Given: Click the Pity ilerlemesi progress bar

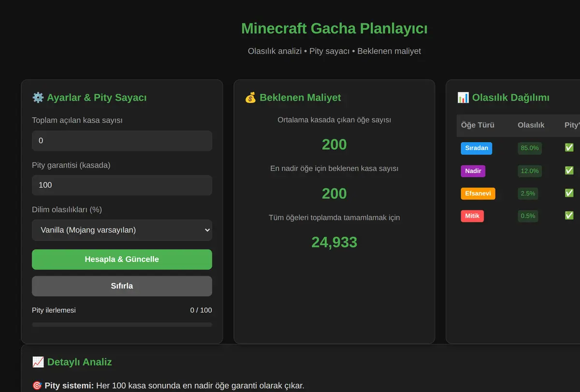Looking at the screenshot, I should pyautogui.click(x=122, y=325).
